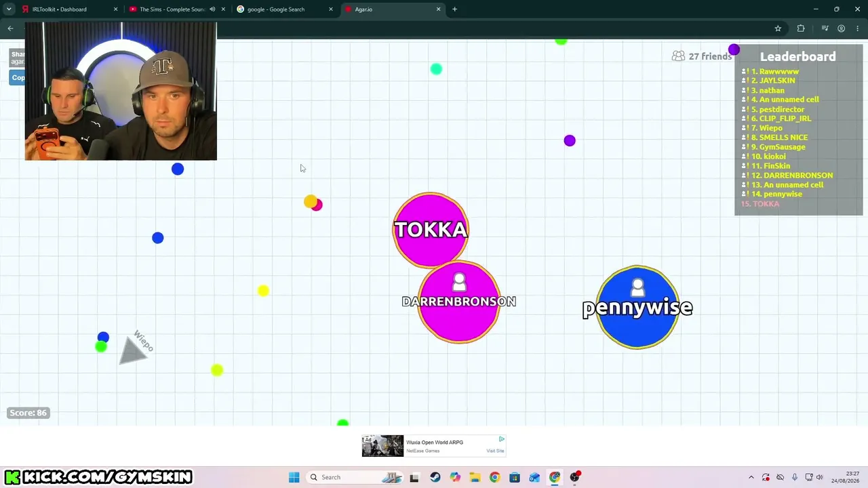868x488 pixels.
Task: Click the blue pennywise cell
Action: point(637,307)
